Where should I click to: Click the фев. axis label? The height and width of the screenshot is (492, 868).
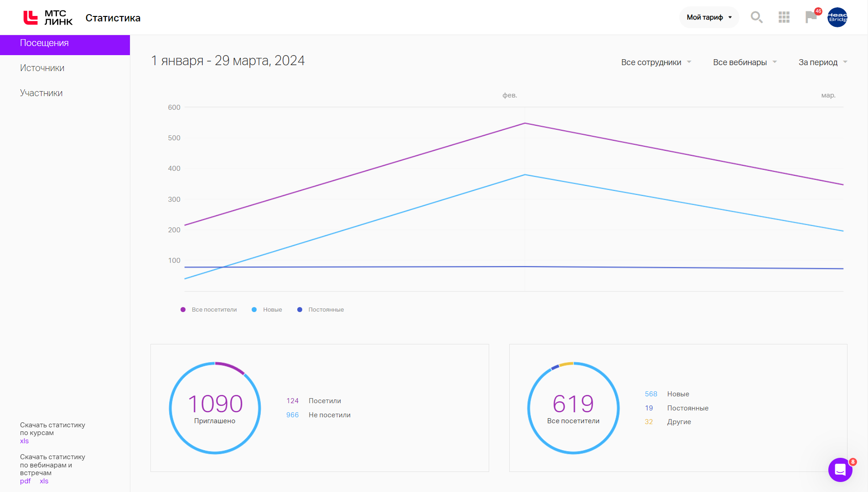(510, 95)
